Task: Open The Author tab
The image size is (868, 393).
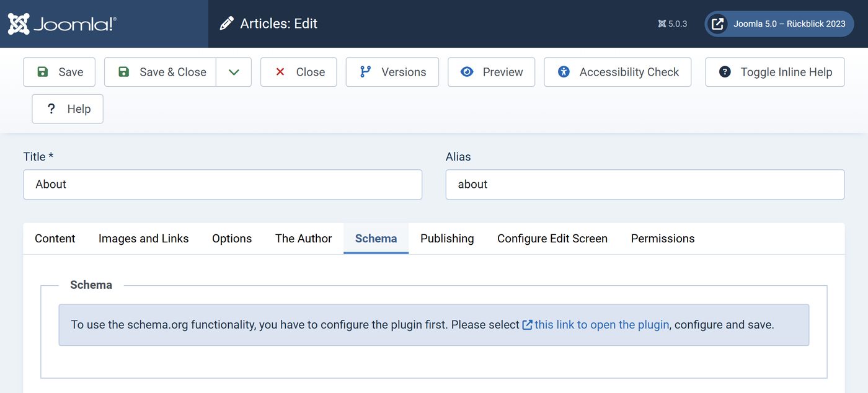Action: click(x=303, y=239)
